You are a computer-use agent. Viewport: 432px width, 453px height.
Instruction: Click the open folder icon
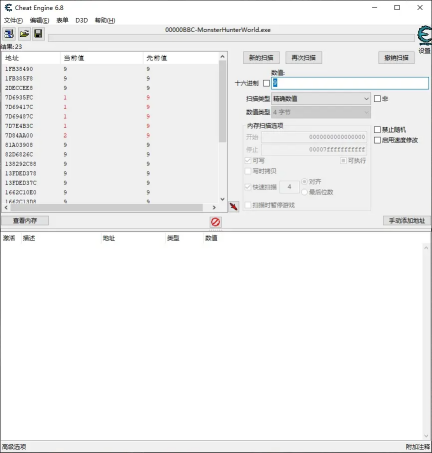(24, 34)
